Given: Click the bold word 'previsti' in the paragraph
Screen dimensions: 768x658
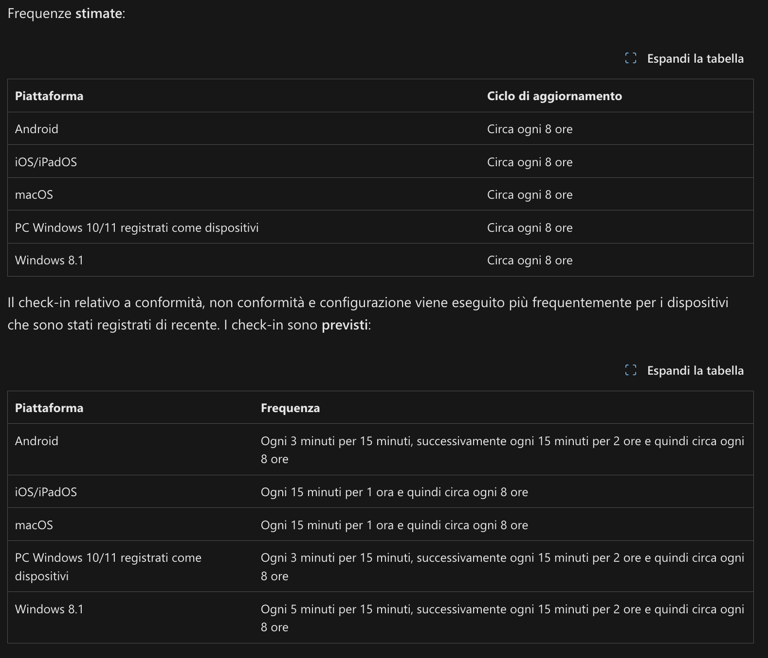Looking at the screenshot, I should tap(344, 325).
